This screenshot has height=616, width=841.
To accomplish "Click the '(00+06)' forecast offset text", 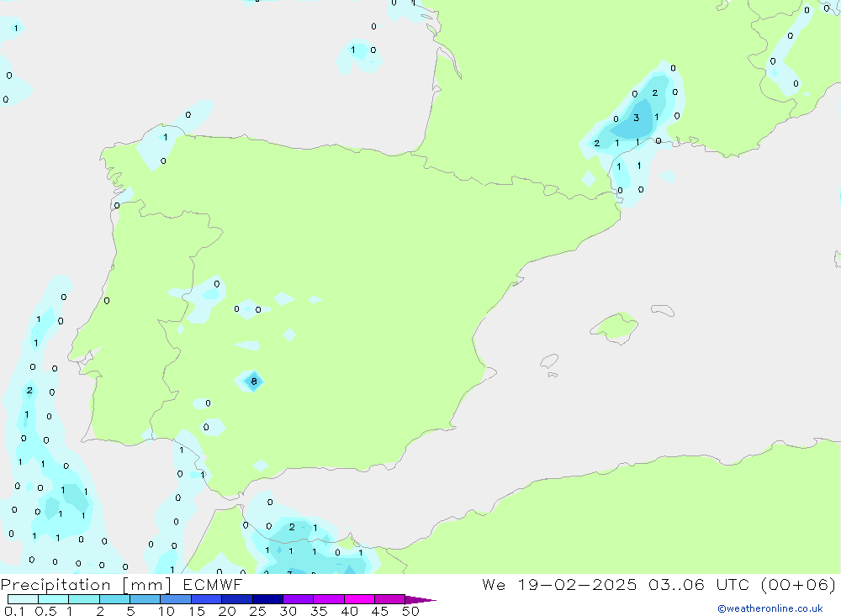I will [799, 584].
